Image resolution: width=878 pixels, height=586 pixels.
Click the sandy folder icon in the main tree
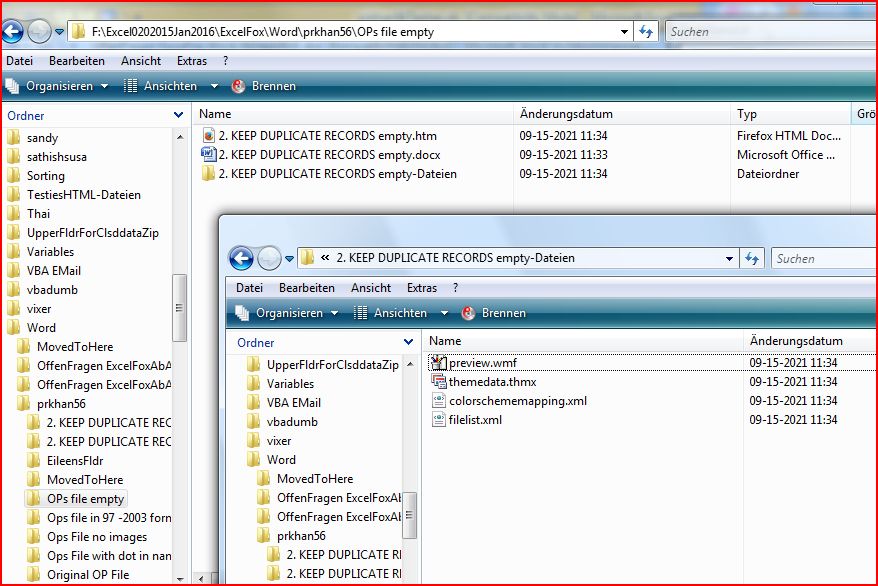click(14, 138)
